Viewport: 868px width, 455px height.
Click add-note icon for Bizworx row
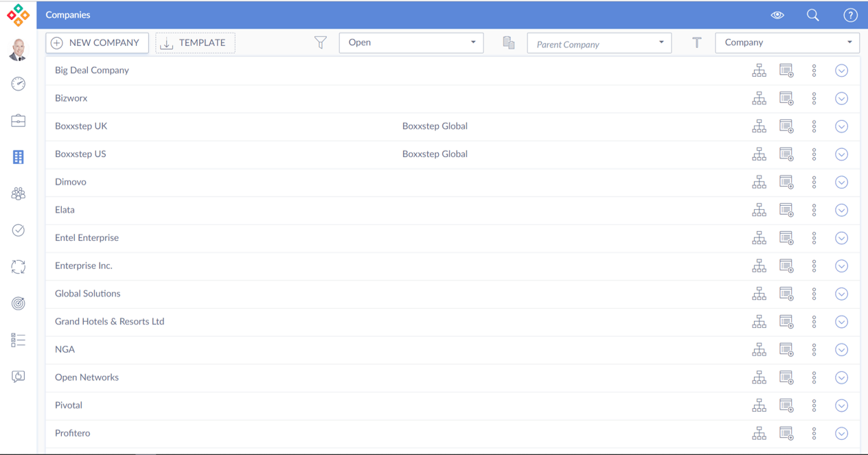(786, 99)
